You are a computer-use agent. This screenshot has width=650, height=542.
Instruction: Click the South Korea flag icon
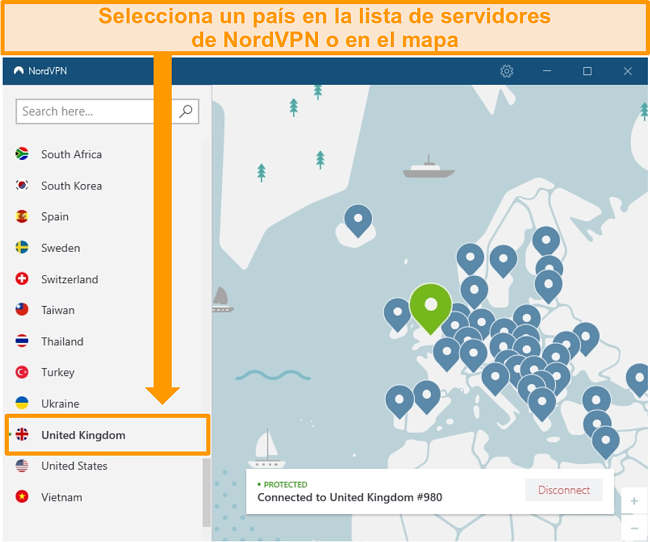pyautogui.click(x=22, y=185)
